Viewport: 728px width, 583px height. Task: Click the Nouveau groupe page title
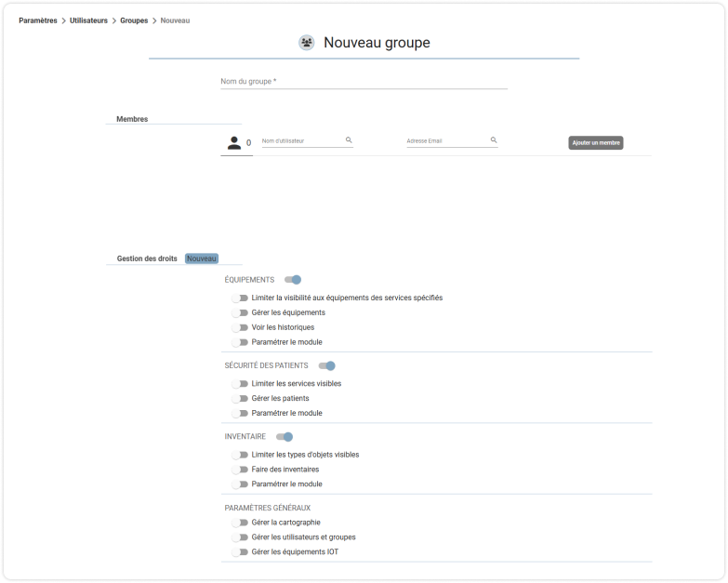coord(377,43)
